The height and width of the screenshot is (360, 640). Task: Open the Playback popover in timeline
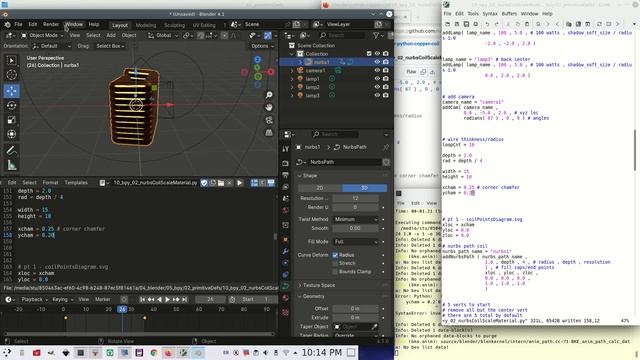[x=34, y=300]
